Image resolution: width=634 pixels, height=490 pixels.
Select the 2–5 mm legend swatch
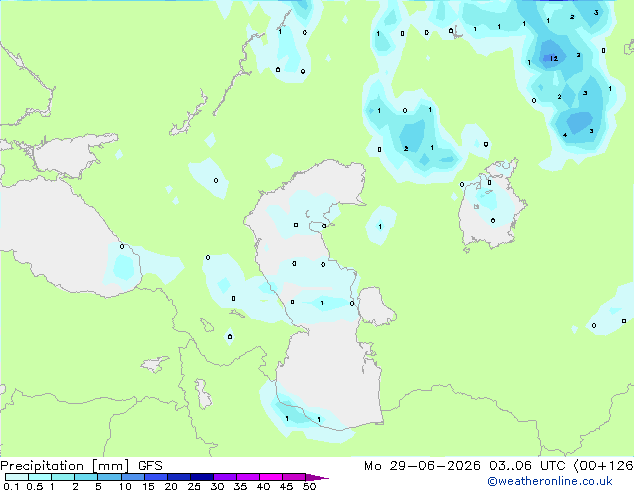pos(86,477)
